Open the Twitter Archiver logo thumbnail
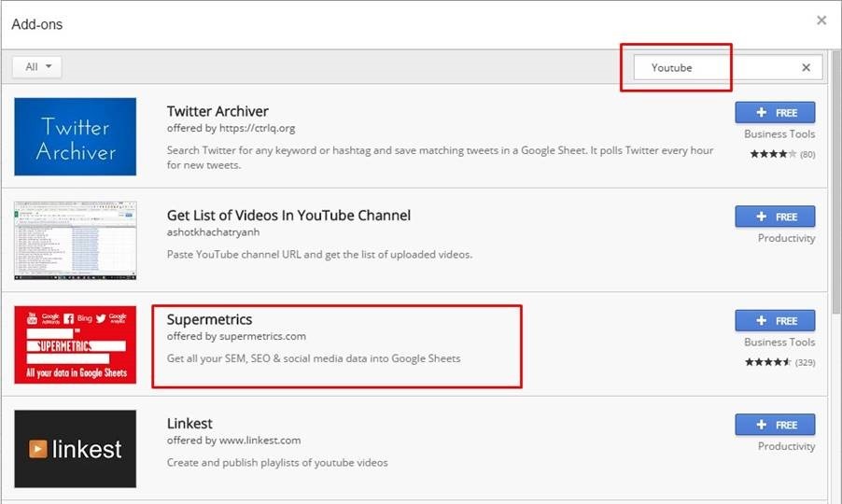The width and height of the screenshot is (842, 504). click(75, 136)
